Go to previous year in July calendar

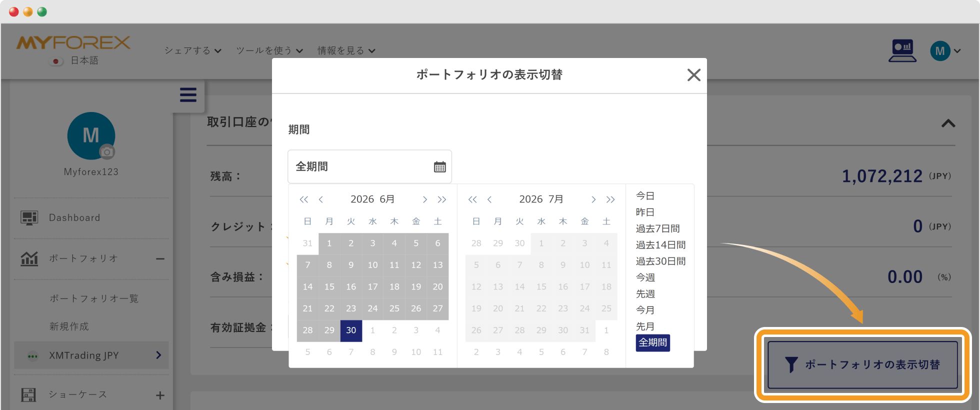click(472, 199)
